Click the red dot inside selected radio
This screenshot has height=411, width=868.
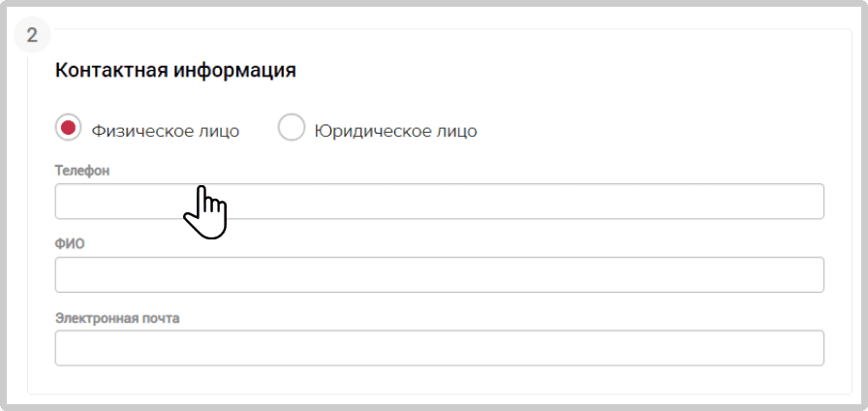69,128
